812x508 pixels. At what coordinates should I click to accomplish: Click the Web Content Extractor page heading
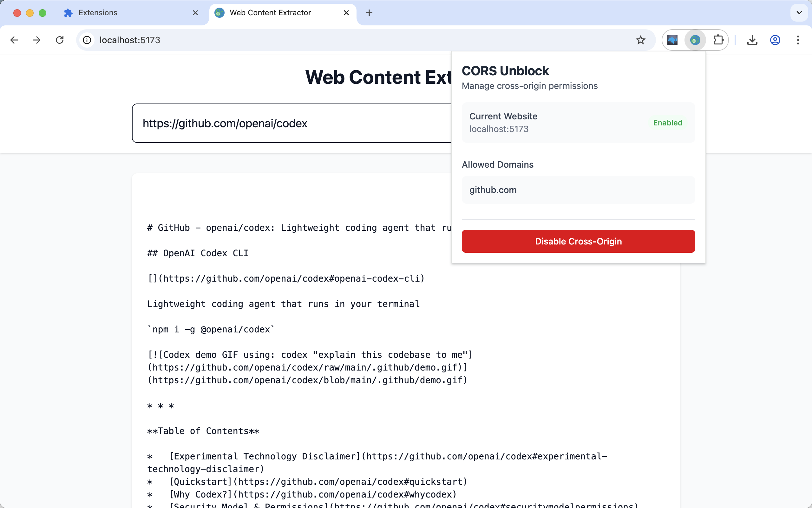(x=378, y=77)
